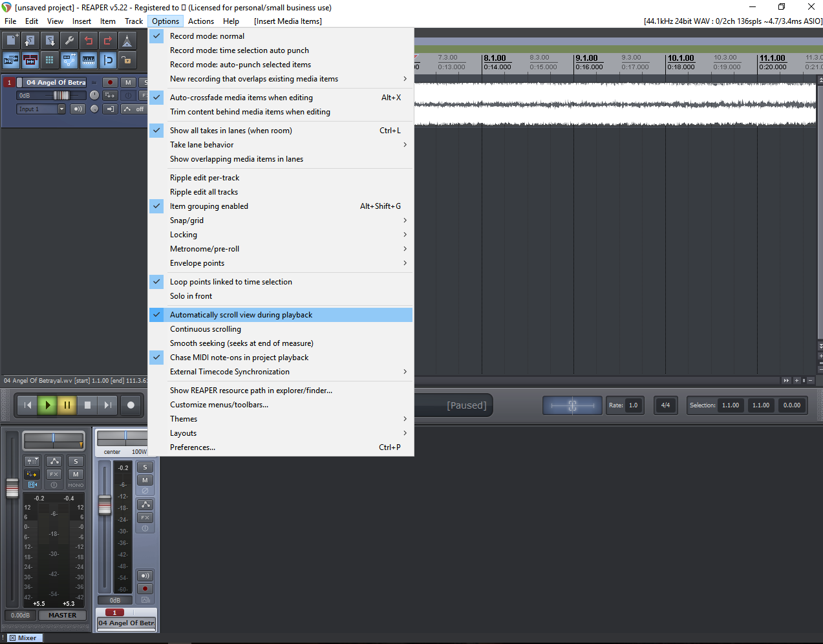Select 'Preferences...' menu entry
This screenshot has width=823, height=644.
281,447
